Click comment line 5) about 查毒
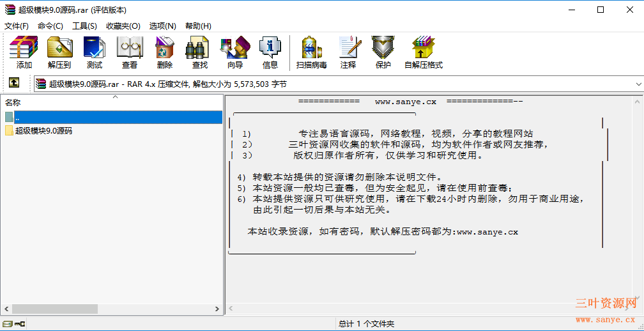644x331 pixels. 376,189
